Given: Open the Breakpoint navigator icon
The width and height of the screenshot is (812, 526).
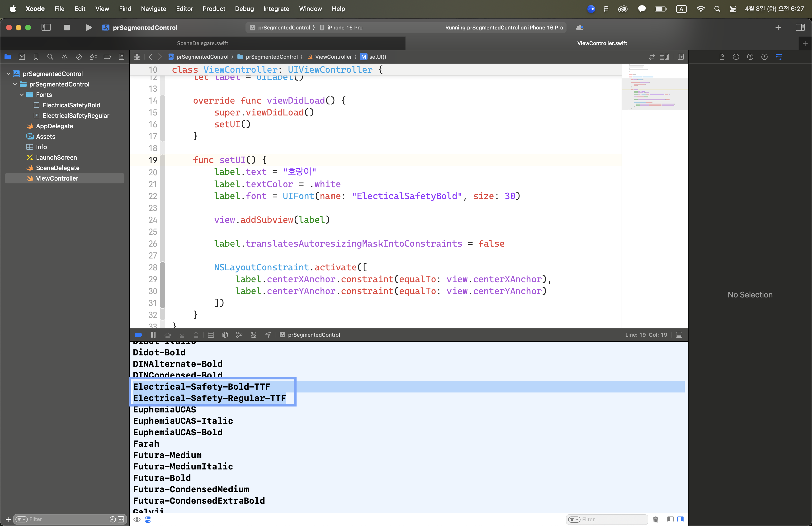Looking at the screenshot, I should click(107, 57).
